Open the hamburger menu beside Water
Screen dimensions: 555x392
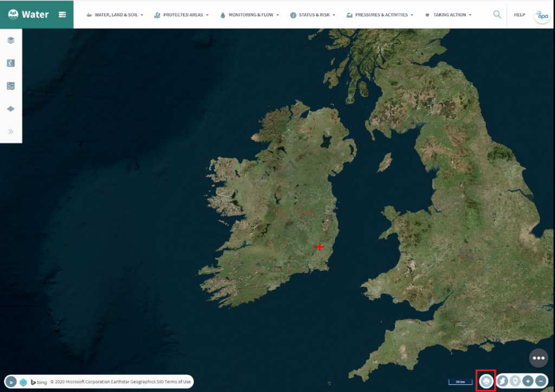click(61, 15)
